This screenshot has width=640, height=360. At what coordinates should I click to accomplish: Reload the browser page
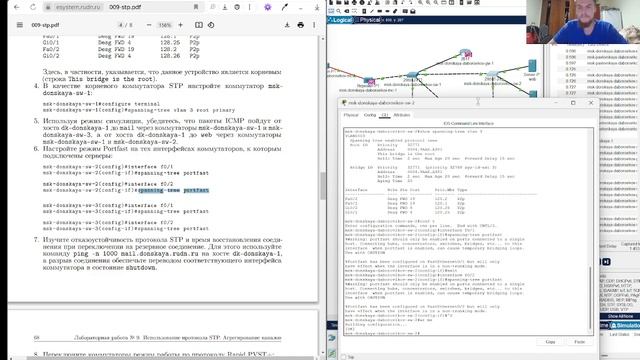pos(33,7)
